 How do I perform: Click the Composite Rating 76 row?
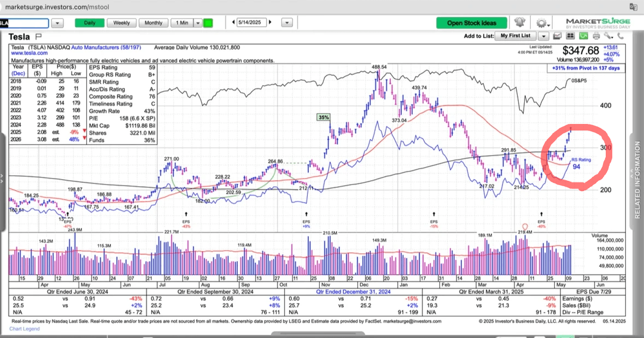(x=122, y=97)
